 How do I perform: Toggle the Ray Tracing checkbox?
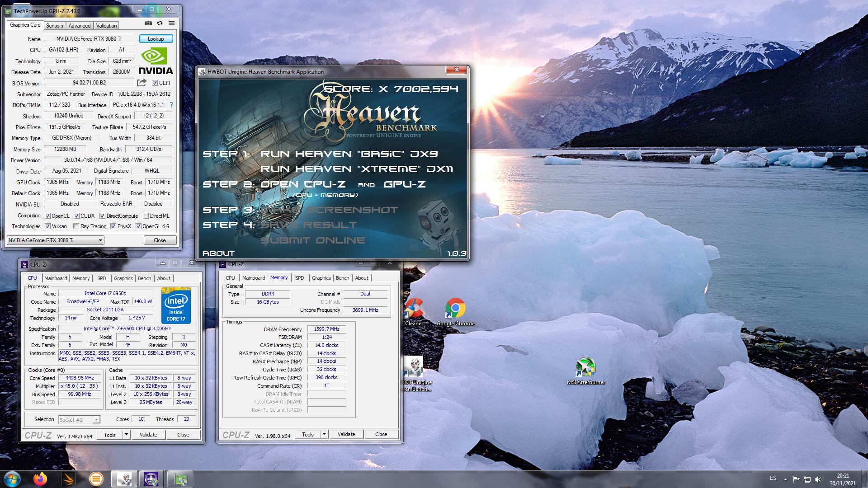pos(76,226)
